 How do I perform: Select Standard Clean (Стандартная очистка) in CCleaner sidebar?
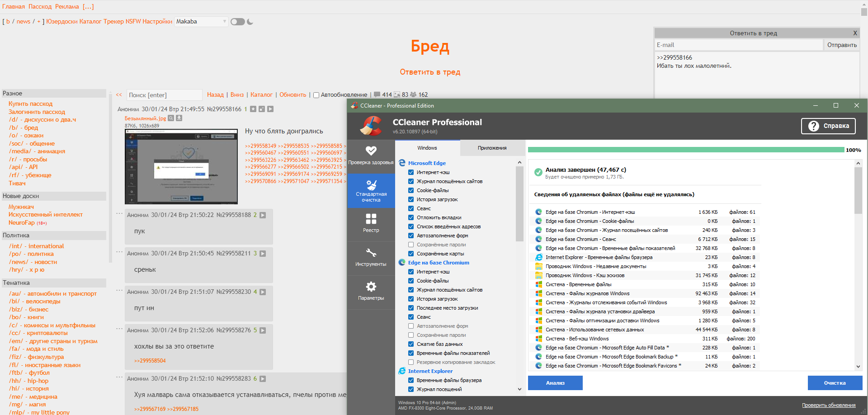(x=371, y=190)
